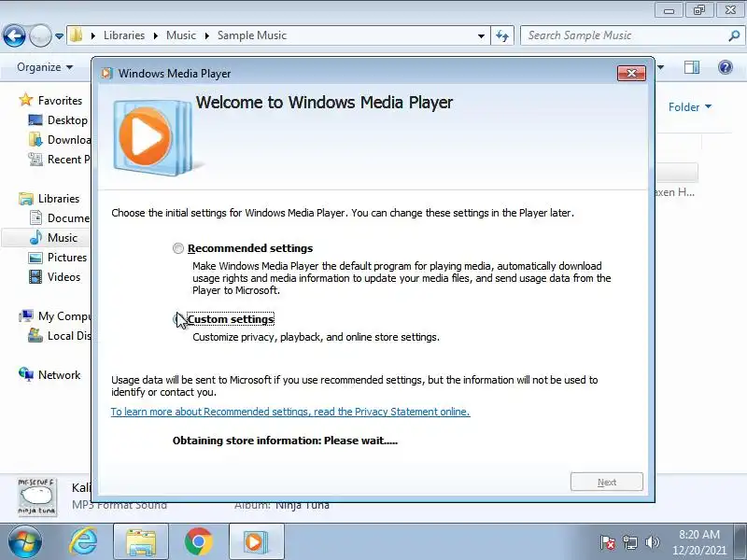Open Pictures library in navigation pane
The width and height of the screenshot is (747, 560).
click(58, 258)
